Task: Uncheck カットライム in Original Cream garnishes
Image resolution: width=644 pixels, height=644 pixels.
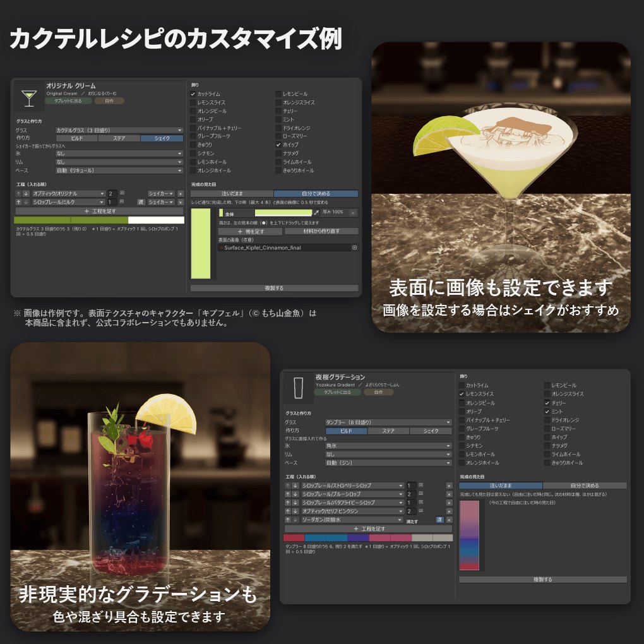Action: [193, 94]
